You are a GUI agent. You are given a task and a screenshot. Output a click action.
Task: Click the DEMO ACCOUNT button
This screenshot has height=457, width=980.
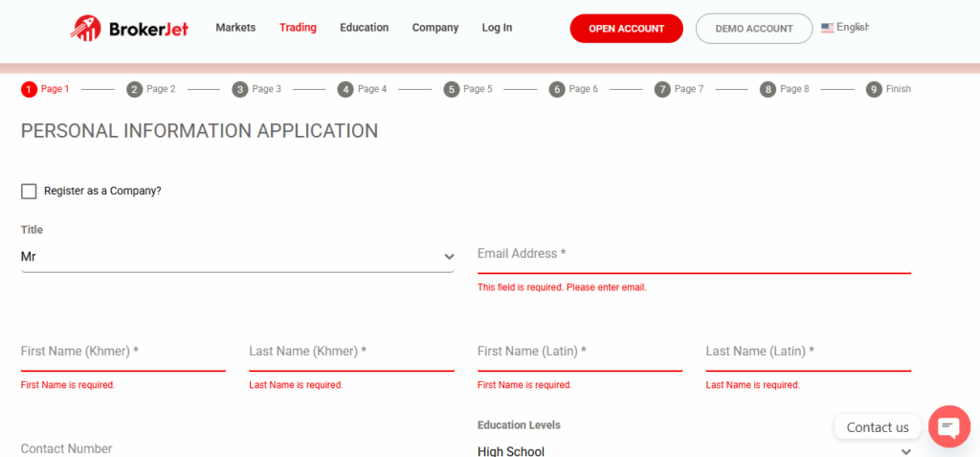point(754,29)
